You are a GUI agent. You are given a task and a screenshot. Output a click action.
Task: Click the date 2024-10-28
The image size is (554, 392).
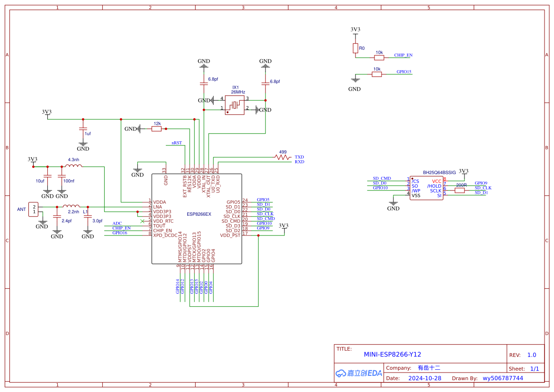[x=425, y=378]
